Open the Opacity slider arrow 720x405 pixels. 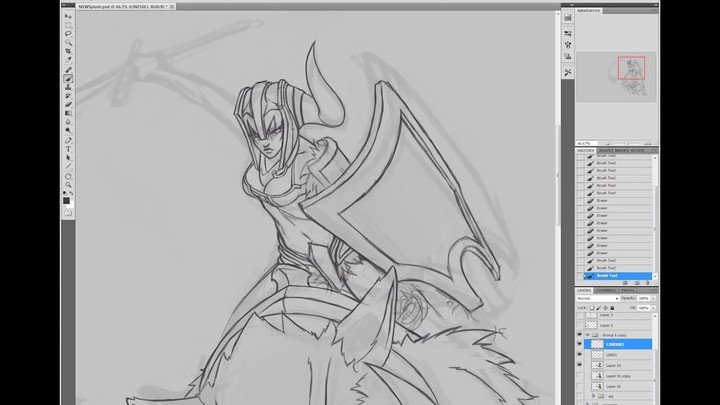tap(653, 298)
